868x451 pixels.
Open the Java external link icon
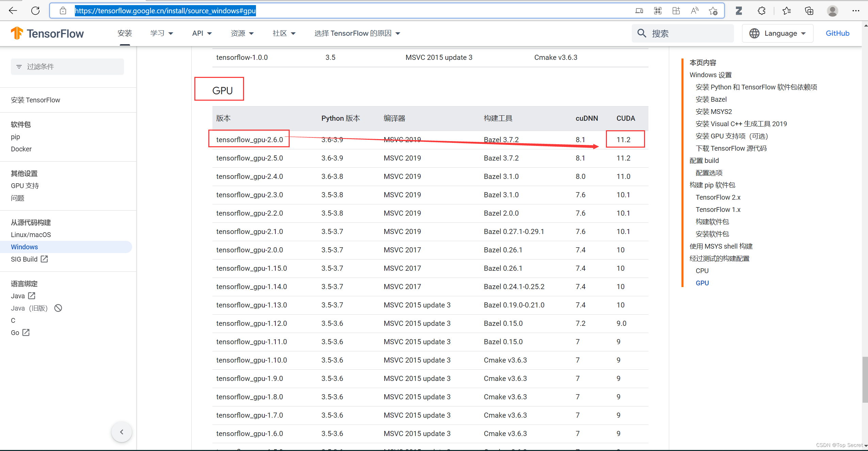(32, 296)
